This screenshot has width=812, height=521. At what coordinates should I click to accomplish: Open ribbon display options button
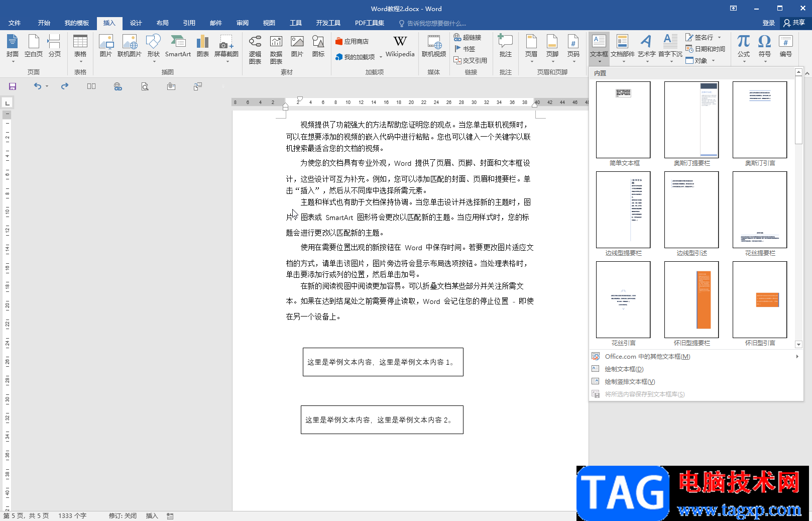click(x=733, y=9)
